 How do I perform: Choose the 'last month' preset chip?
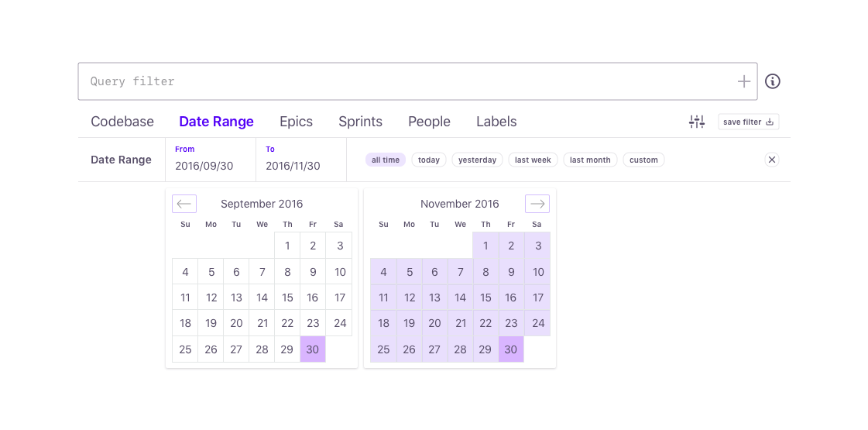coord(590,160)
